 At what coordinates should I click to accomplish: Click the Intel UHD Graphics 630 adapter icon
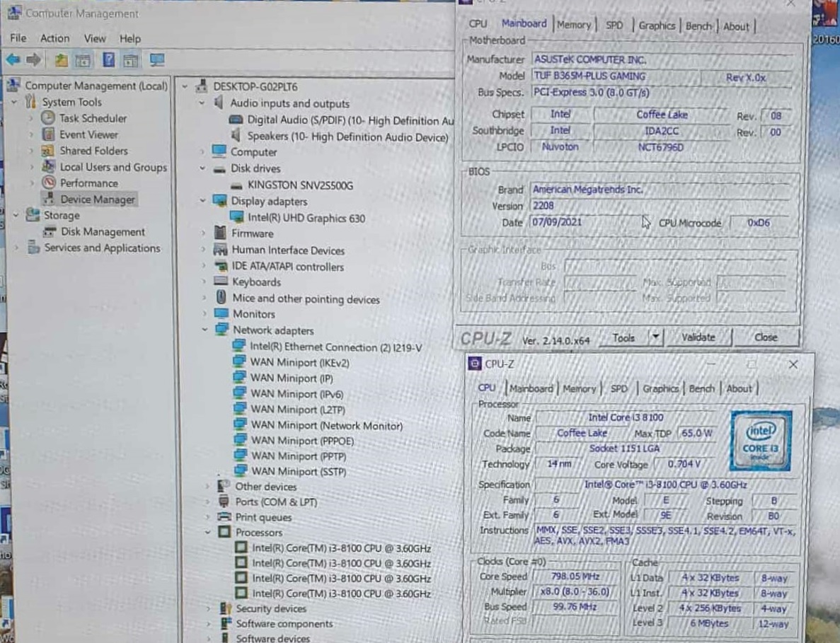pyautogui.click(x=237, y=217)
